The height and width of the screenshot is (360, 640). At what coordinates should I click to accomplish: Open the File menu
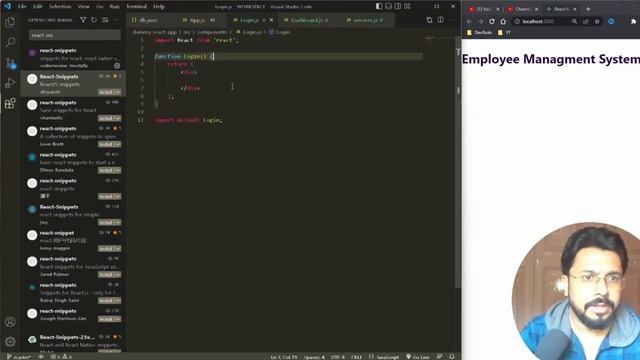(x=22, y=6)
